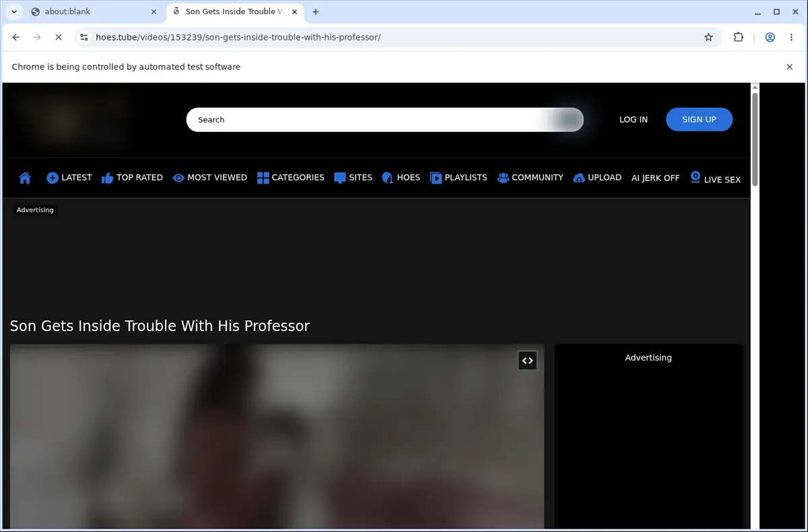Dismiss the automated test software banner
This screenshot has width=808, height=532.
point(790,67)
